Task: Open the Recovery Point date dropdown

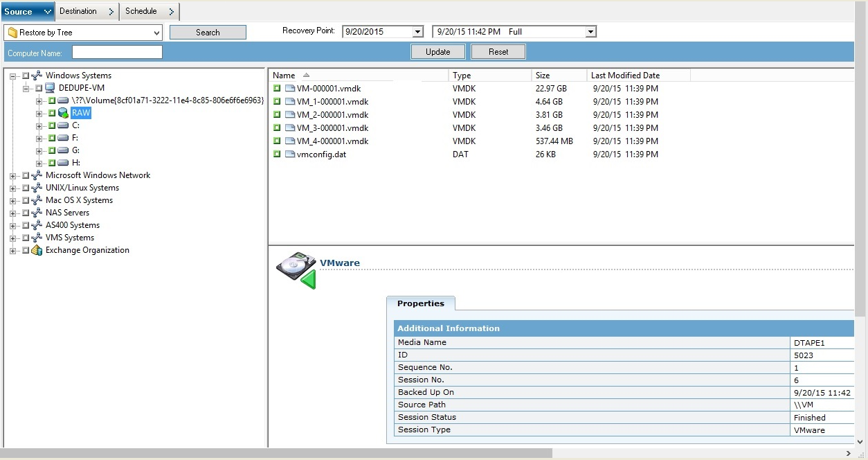Action: [x=417, y=31]
